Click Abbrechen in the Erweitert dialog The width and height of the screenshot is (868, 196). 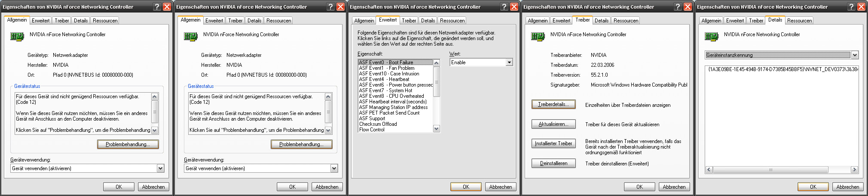point(501,187)
